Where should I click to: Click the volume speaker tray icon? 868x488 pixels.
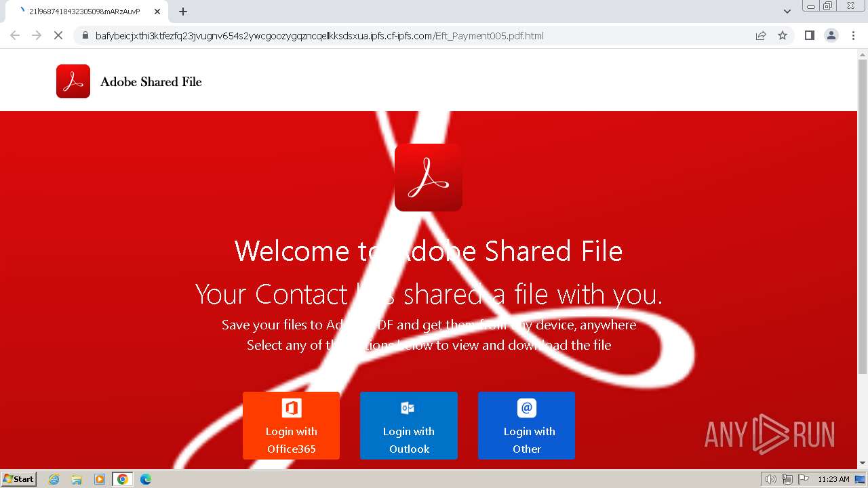771,479
